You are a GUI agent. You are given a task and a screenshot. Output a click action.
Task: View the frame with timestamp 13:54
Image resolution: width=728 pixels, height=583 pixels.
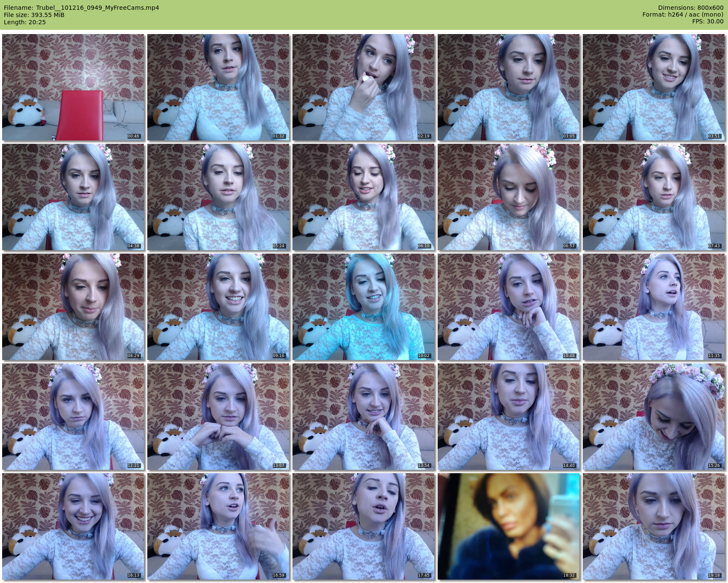pos(364,417)
